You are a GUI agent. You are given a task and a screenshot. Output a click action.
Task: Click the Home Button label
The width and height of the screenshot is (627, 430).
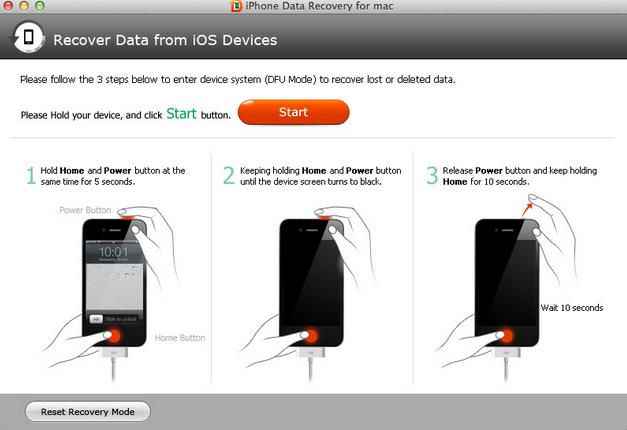pyautogui.click(x=180, y=338)
